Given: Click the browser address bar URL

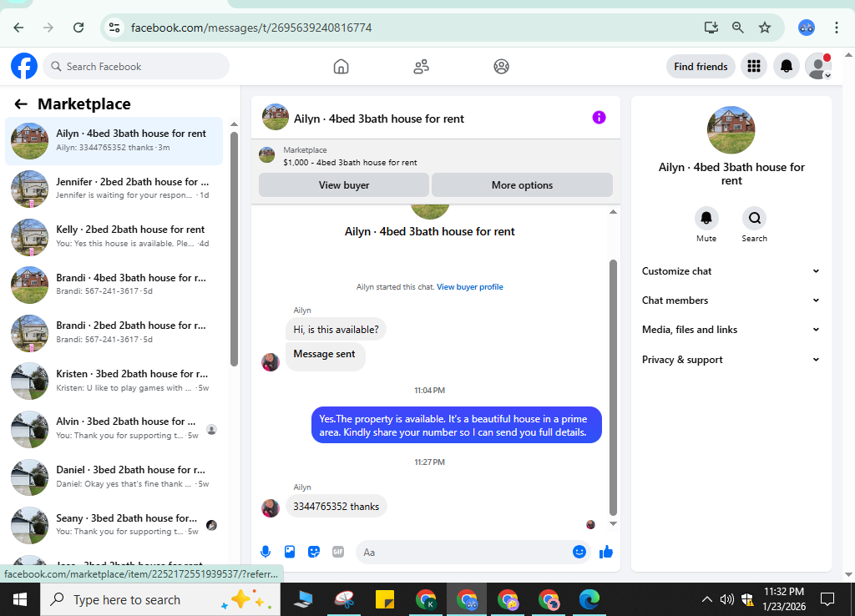Looking at the screenshot, I should pos(251,28).
